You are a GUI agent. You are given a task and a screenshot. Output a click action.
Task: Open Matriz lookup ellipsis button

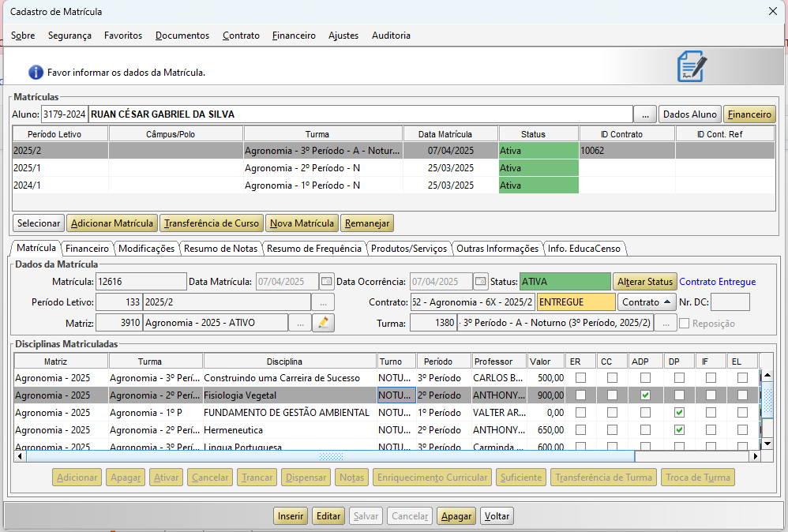[300, 323]
